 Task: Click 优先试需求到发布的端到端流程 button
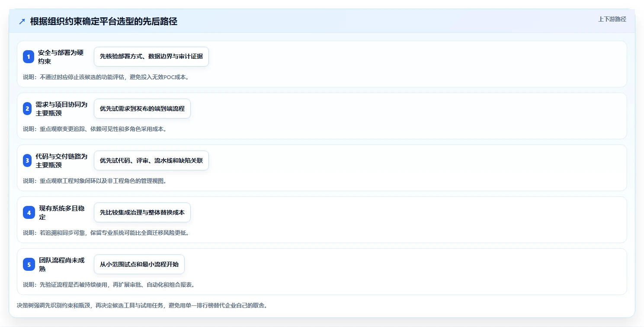click(x=142, y=109)
